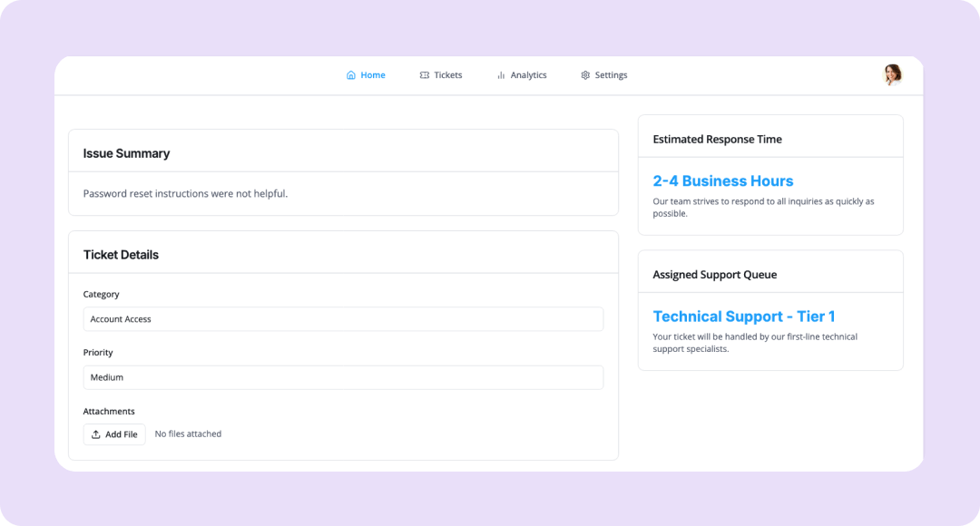
Task: Switch to the Tickets tab label
Action: [448, 75]
